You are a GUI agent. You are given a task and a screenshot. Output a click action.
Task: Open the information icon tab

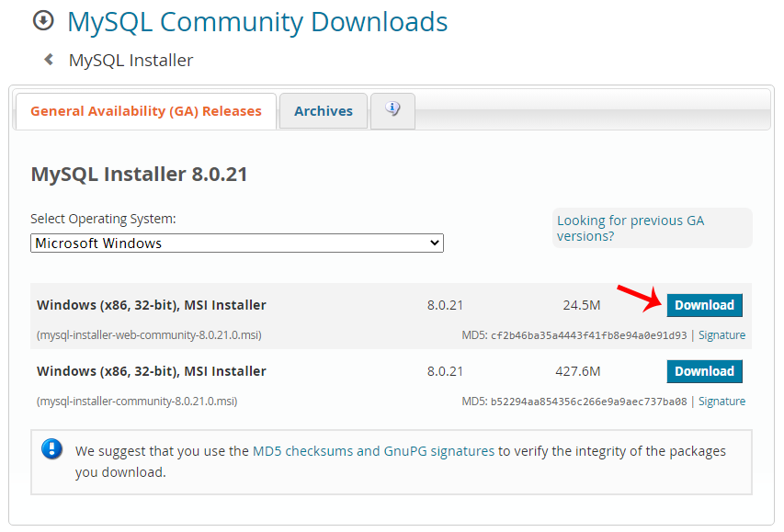[x=392, y=110]
